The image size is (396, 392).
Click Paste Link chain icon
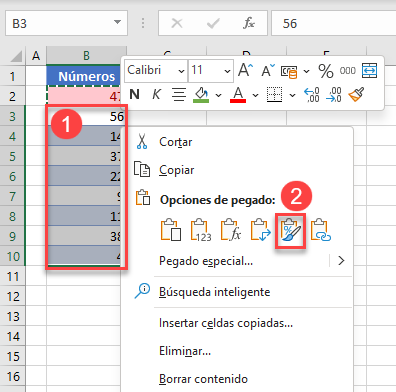pyautogui.click(x=321, y=230)
